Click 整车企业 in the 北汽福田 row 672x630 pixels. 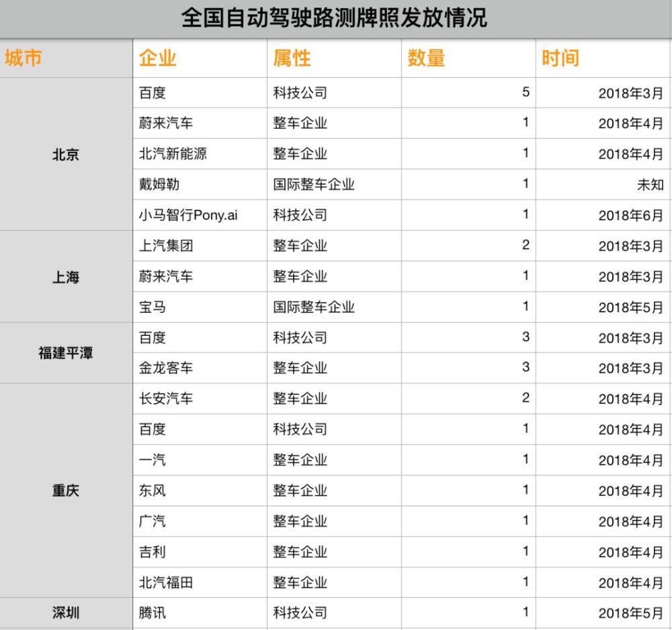(300, 582)
